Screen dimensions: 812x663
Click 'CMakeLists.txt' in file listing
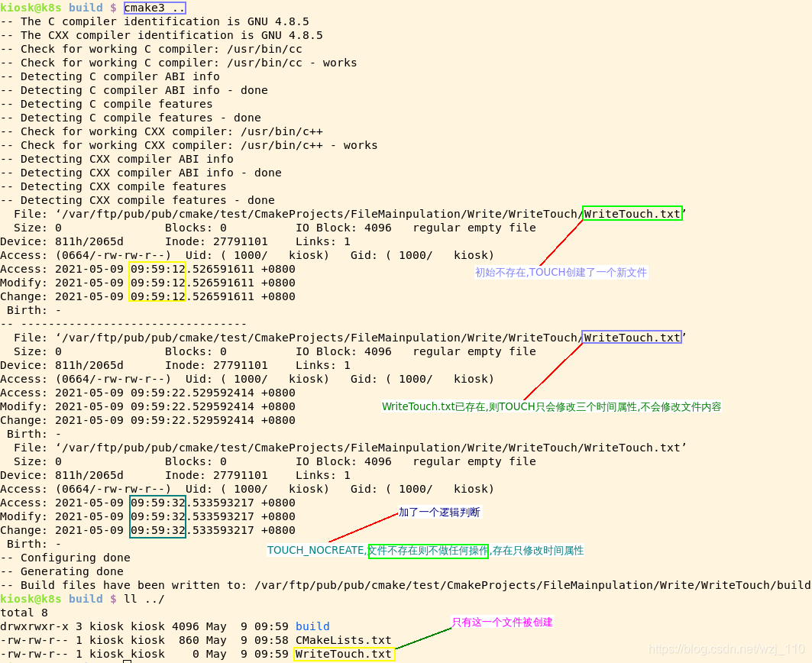click(x=343, y=640)
